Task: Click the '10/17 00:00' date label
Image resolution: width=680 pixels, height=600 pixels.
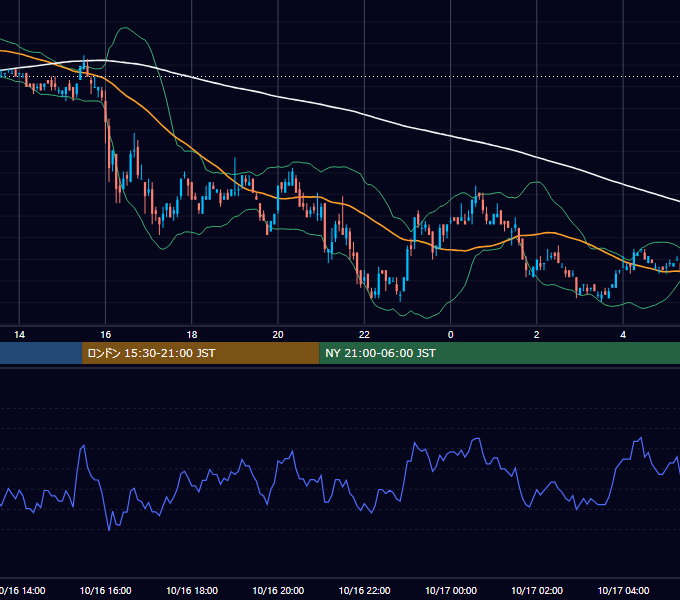Action: [x=451, y=590]
